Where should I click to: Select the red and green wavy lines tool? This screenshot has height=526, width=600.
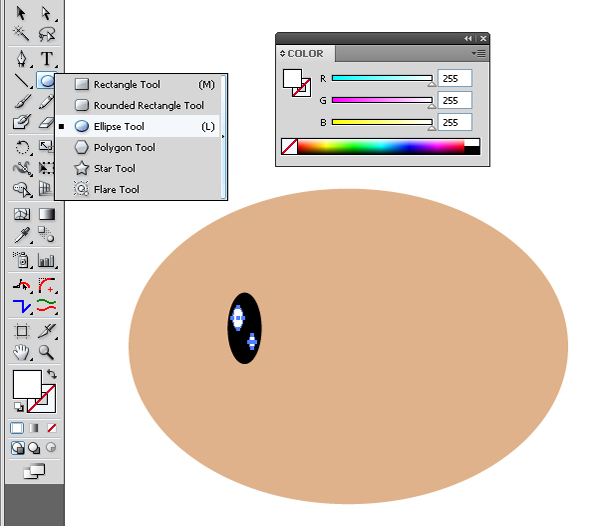point(47,306)
